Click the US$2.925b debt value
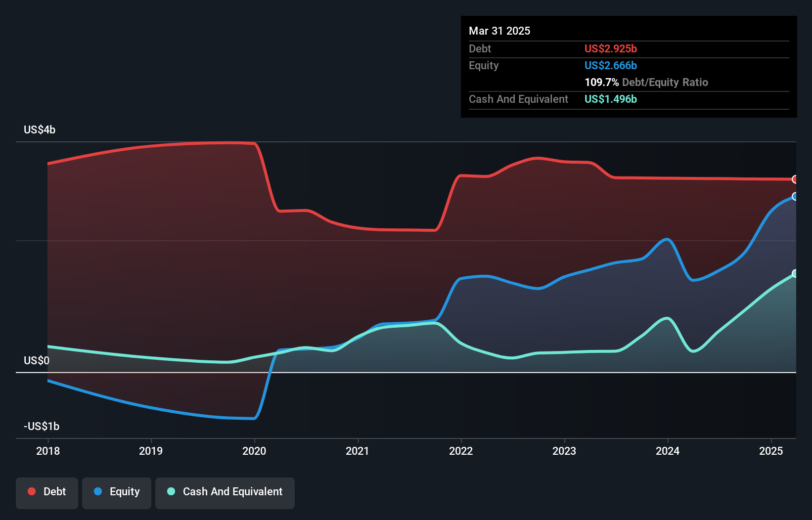 point(611,49)
